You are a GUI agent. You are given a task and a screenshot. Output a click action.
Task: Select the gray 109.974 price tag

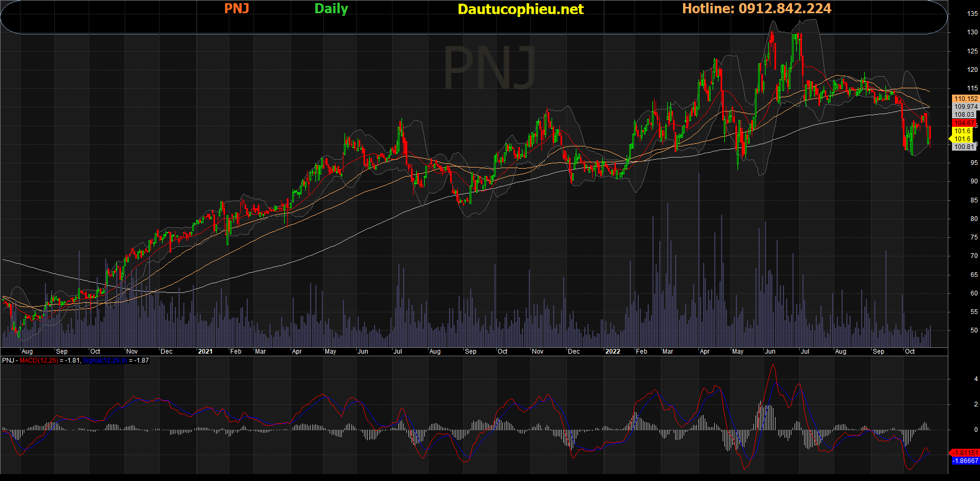965,107
